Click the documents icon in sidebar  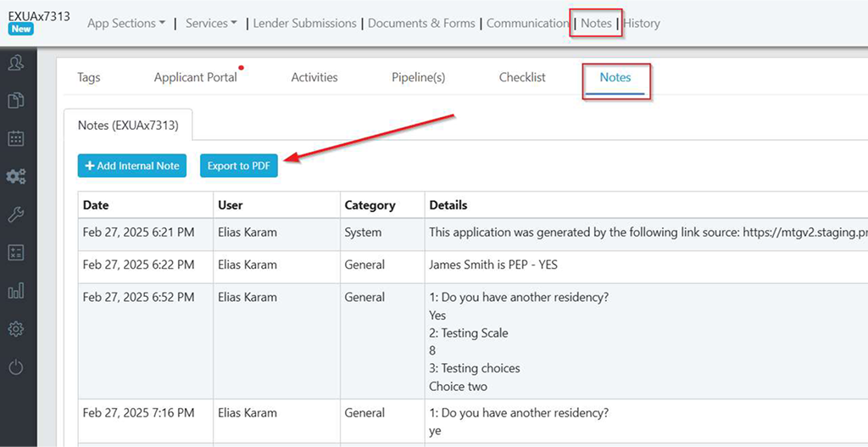[15, 101]
